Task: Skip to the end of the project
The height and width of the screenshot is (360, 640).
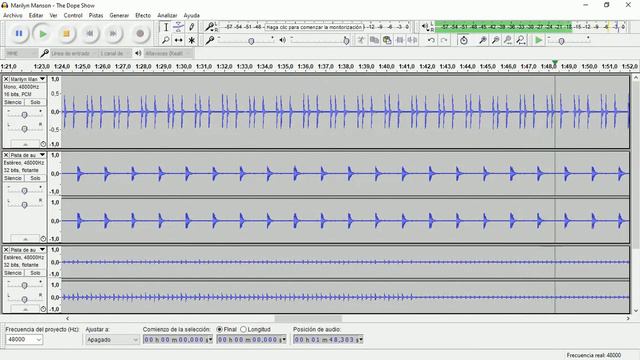Action: (113, 33)
